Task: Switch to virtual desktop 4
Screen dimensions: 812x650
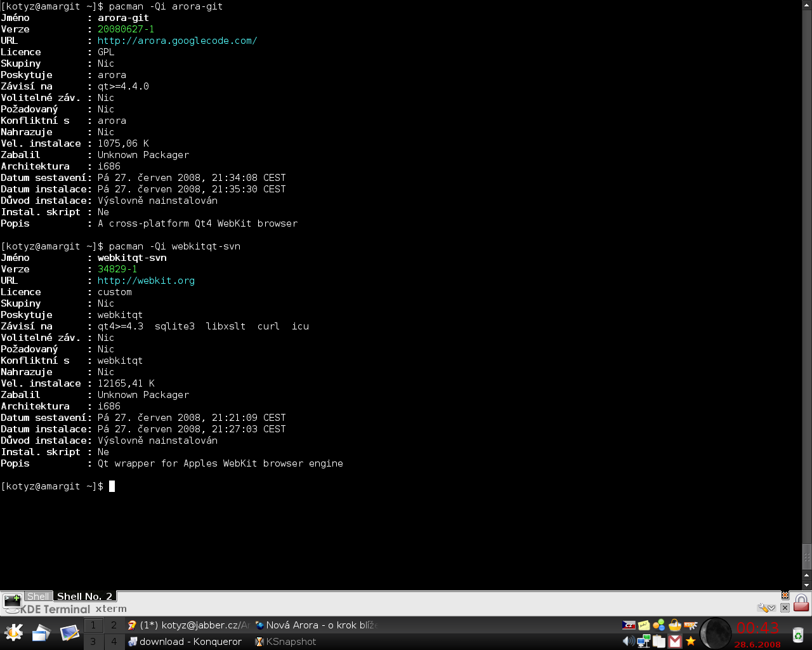Action: (x=114, y=642)
